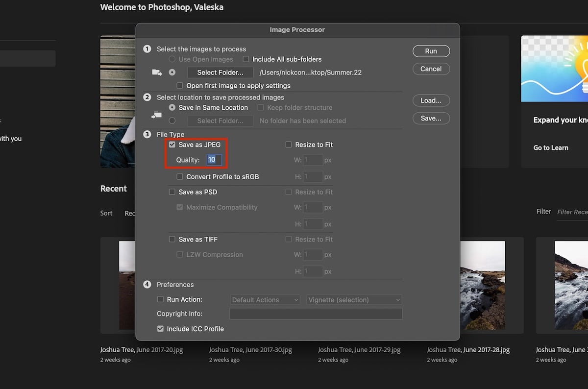Click the source images folder icon
The image size is (588, 389).
click(x=156, y=72)
